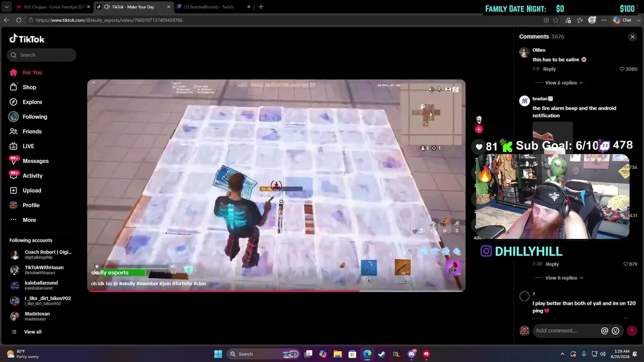Open Microsoft Store from taskbar
Screen dimensions: 644x362
click(352, 354)
